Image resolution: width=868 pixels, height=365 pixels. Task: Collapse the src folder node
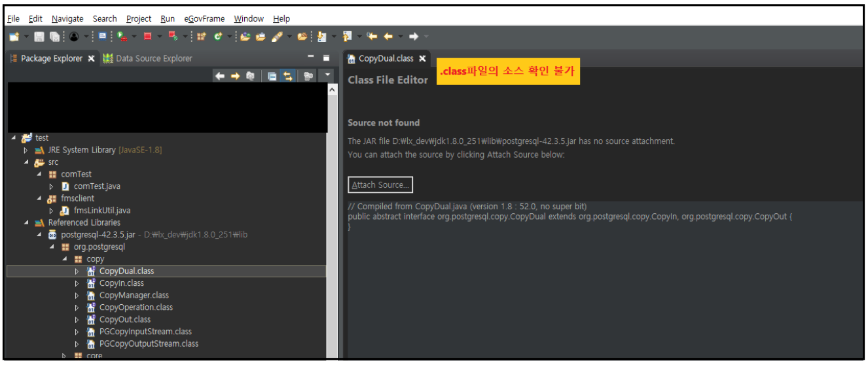pyautogui.click(x=26, y=162)
